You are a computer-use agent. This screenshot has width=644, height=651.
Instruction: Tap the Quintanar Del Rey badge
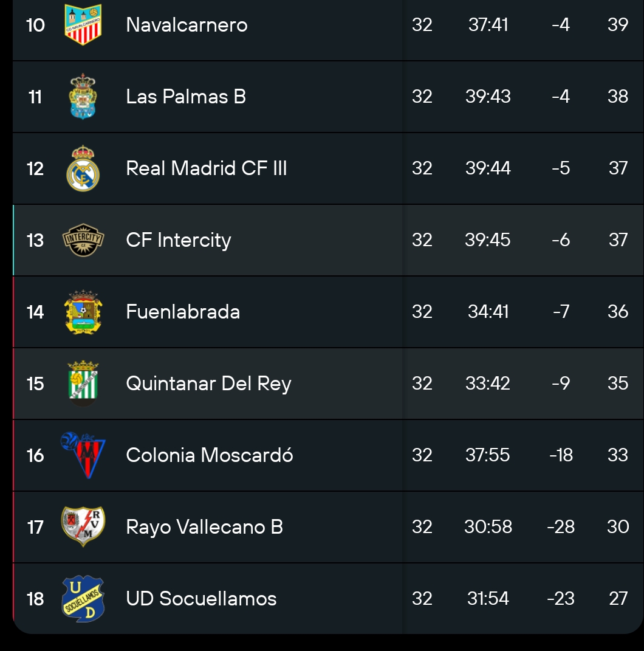[83, 384]
